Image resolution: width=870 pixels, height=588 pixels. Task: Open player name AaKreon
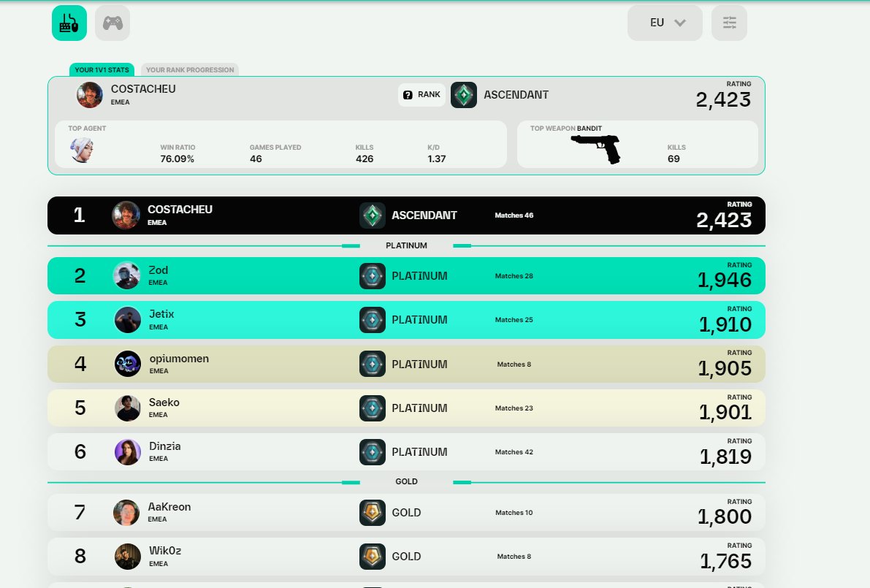pos(169,506)
